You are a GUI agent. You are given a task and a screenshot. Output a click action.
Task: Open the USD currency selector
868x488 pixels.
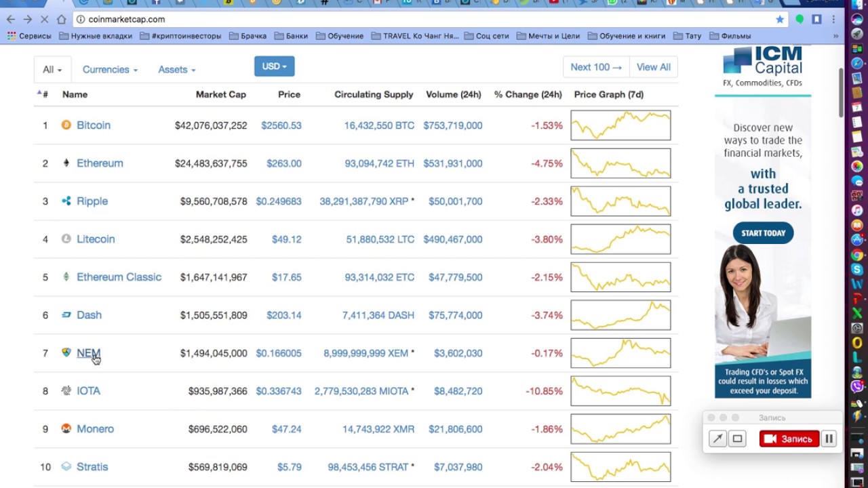pos(274,66)
